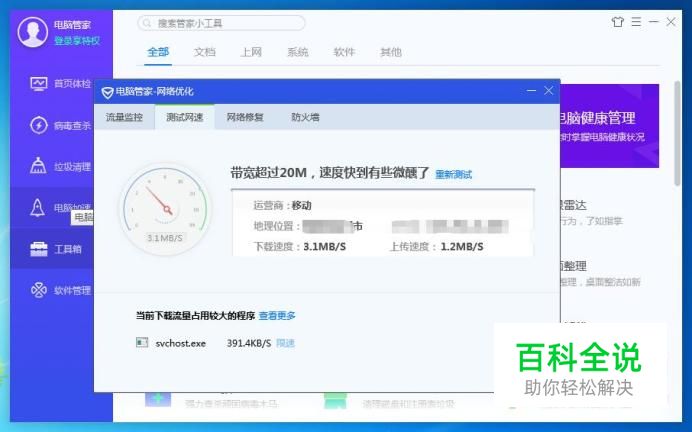Click the svchost.exe process name

pos(181,343)
